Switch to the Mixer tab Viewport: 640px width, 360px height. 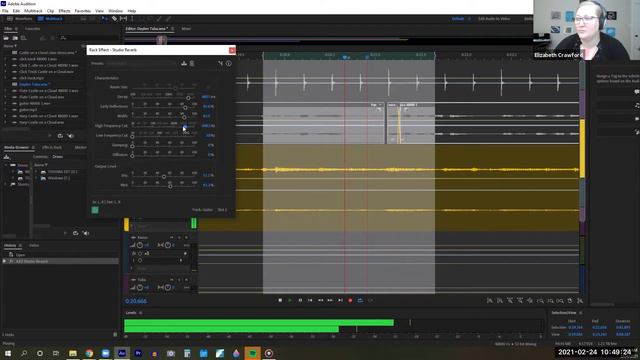point(186,29)
